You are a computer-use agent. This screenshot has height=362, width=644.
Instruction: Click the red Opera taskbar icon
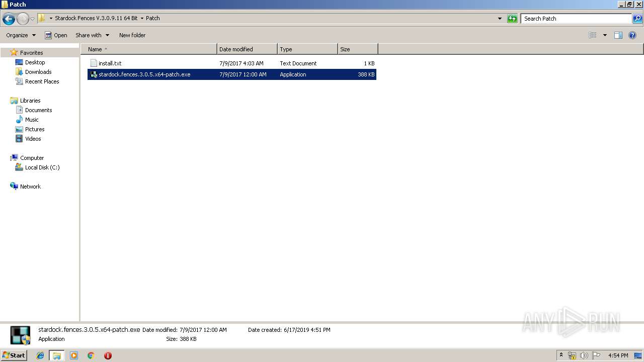tap(108, 355)
